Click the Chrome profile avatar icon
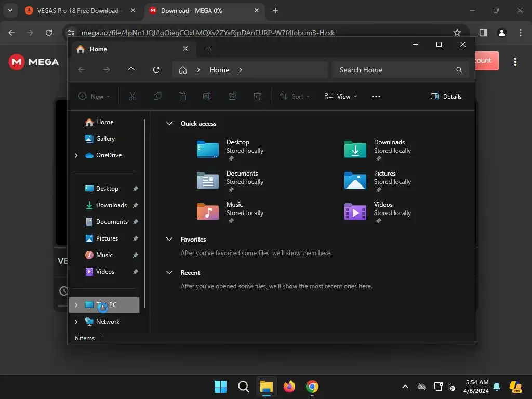532x399 pixels. 502,33
